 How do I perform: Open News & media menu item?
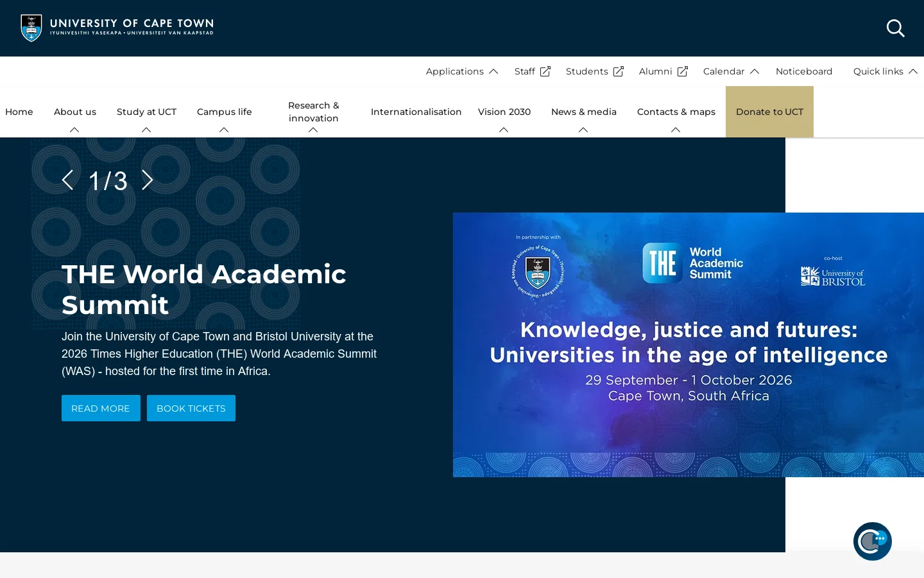click(584, 112)
